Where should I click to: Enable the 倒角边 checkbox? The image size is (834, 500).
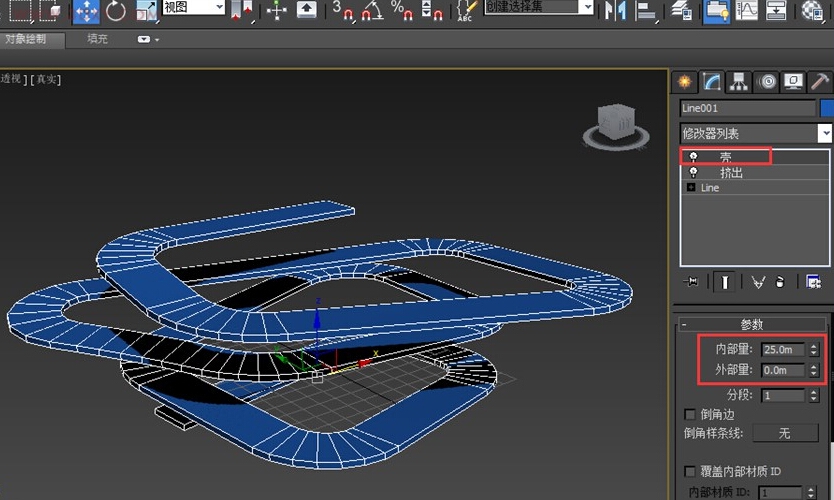(x=690, y=414)
